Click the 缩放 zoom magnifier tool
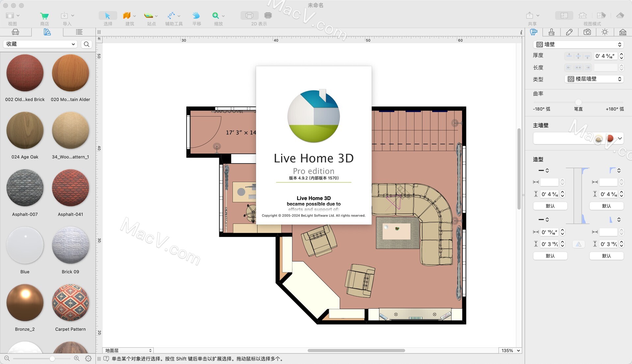 216,16
